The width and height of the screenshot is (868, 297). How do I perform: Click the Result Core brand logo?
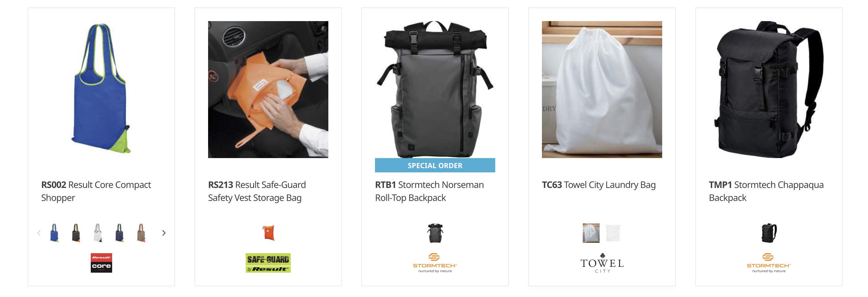[101, 263]
